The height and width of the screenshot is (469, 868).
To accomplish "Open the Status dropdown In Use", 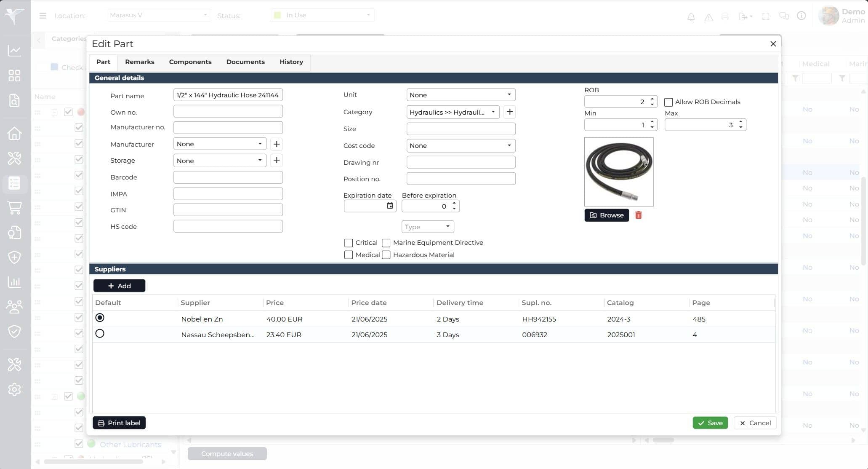I will (322, 15).
